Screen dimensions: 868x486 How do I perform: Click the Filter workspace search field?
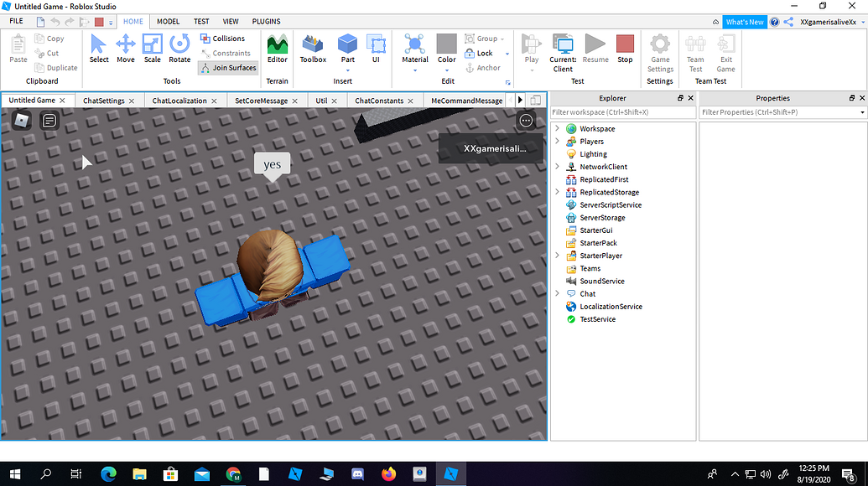coord(623,112)
